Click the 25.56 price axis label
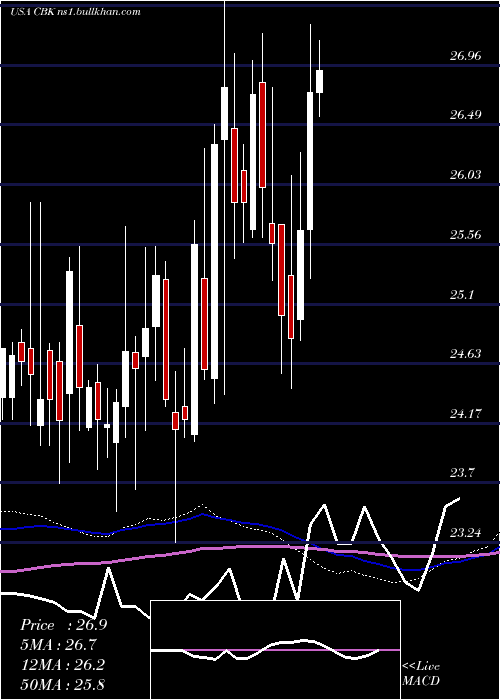This screenshot has width=500, height=700. pos(466,234)
